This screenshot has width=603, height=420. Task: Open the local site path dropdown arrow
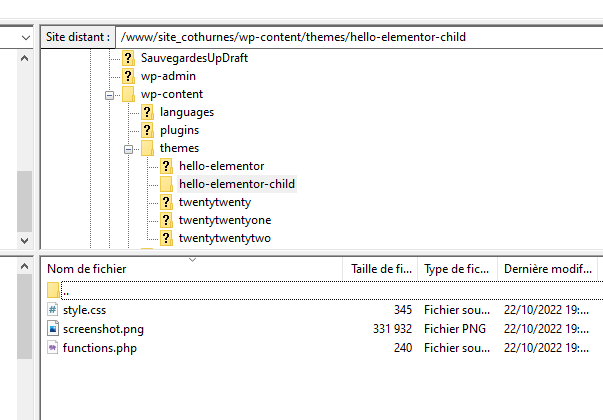pos(24,37)
